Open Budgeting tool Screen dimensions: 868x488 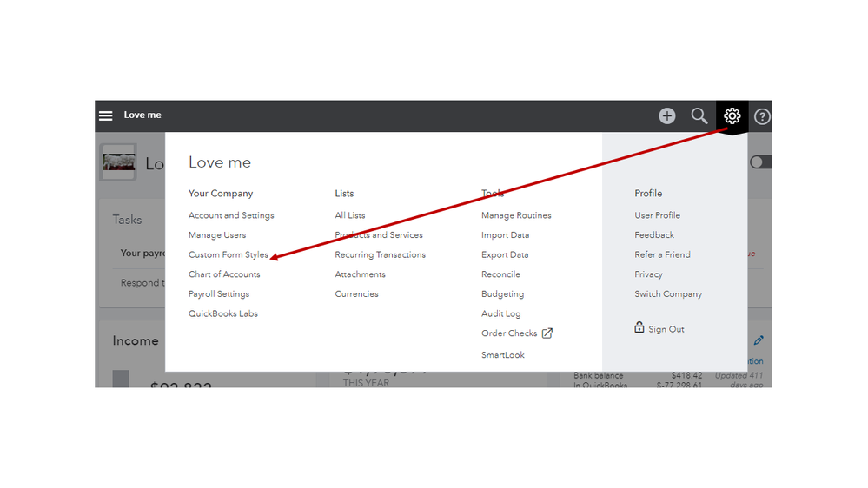click(503, 293)
